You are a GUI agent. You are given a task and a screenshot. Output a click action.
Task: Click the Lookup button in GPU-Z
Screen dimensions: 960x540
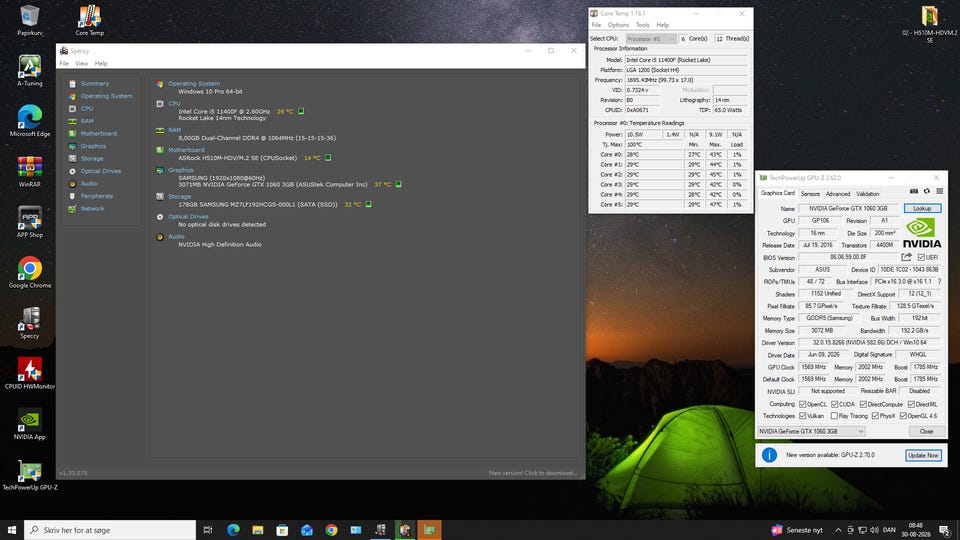(x=922, y=208)
